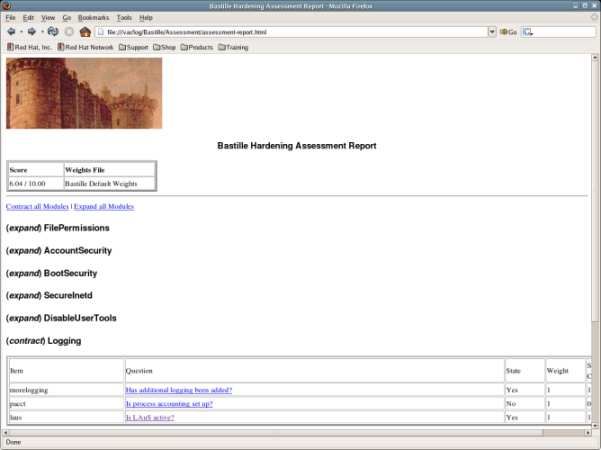Open the Help menu
The height and width of the screenshot is (450, 601).
[146, 18]
